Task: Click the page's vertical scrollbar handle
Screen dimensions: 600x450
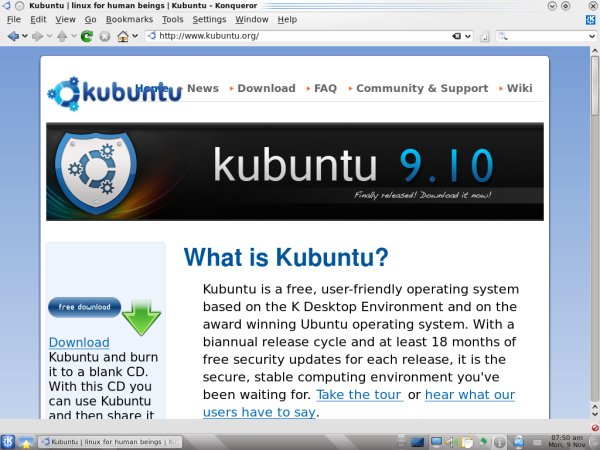Action: tap(595, 85)
